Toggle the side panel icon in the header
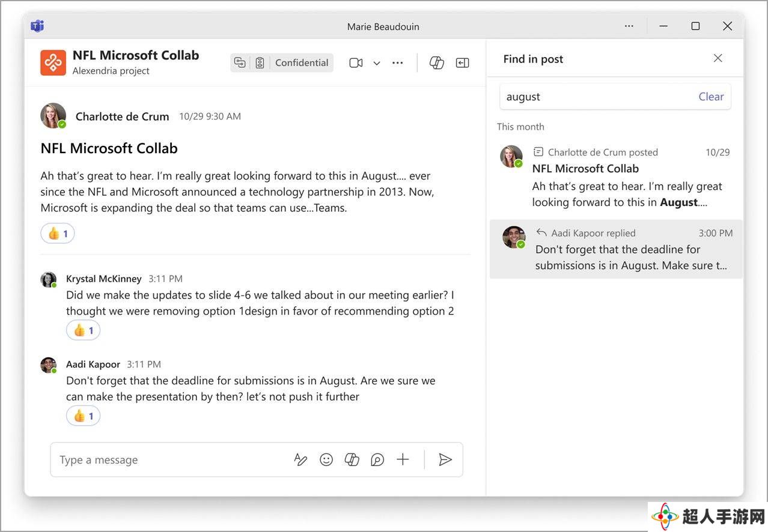 point(462,62)
